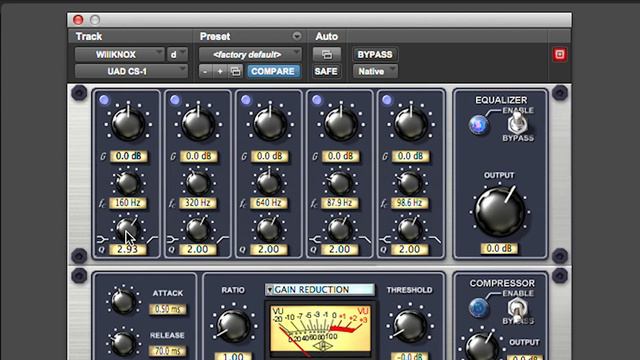
Task: Open the factory default preset dropdown
Action: pyautogui.click(x=250, y=54)
